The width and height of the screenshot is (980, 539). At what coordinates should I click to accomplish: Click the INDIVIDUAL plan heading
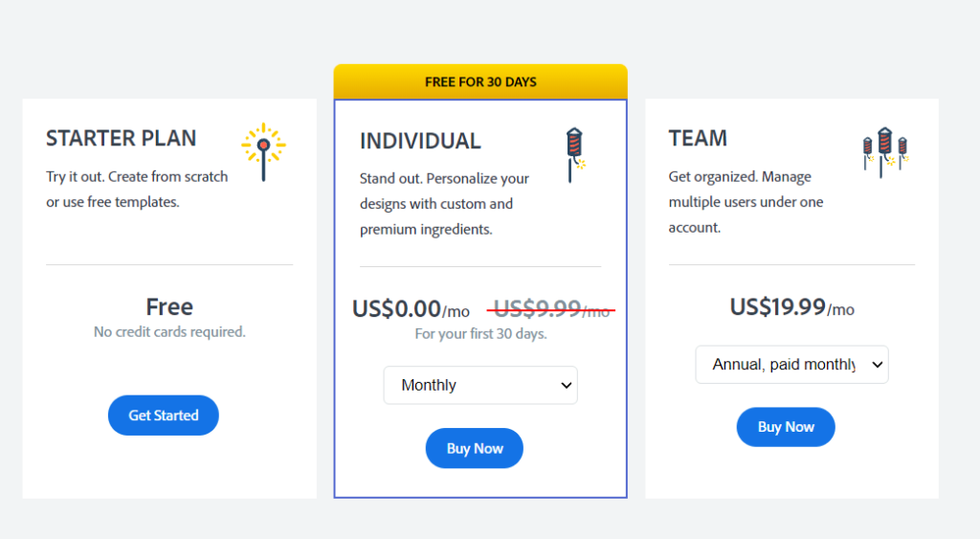coord(421,142)
